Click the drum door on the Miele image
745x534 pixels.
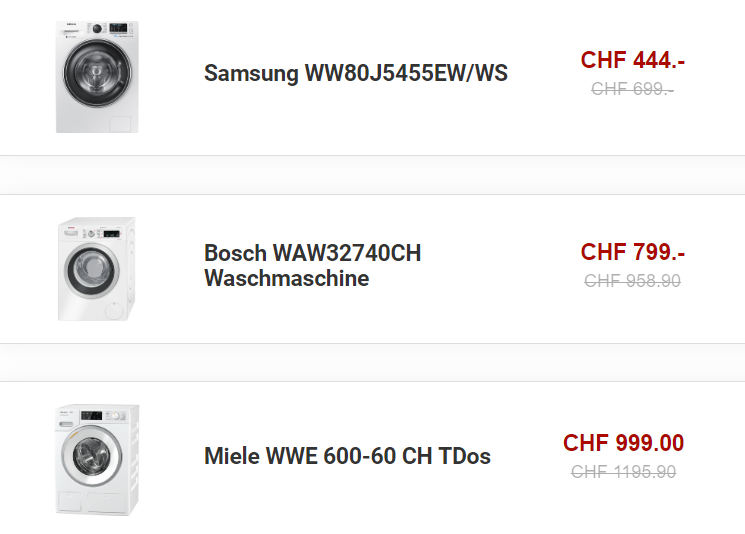pos(92,455)
